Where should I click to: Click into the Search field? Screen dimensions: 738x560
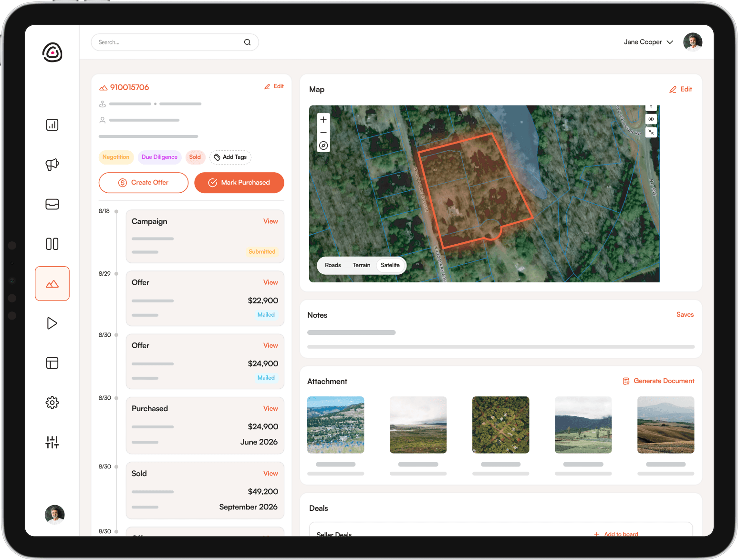coord(175,42)
